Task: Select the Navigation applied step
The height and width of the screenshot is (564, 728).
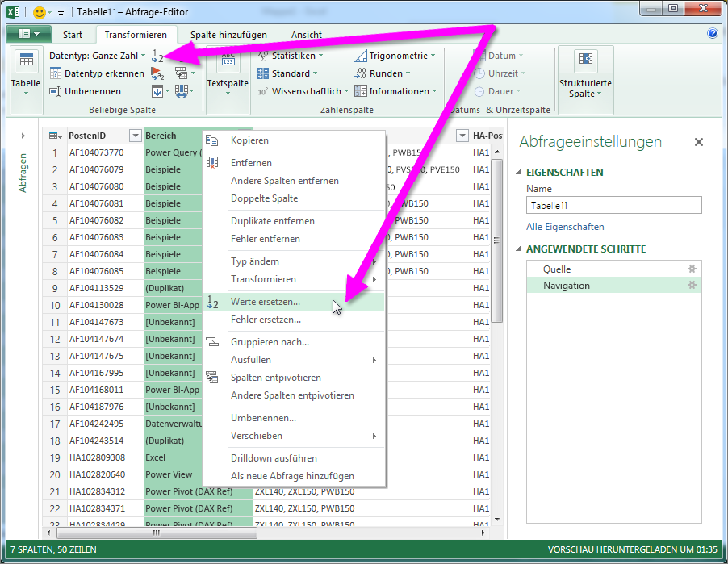Action: [613, 285]
